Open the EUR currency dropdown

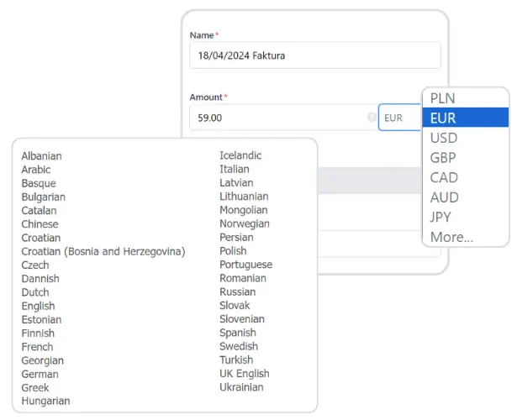[x=399, y=118]
